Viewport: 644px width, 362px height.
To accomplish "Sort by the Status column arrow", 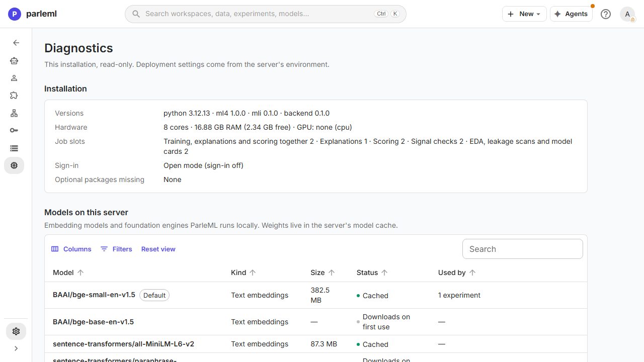I will 384,273.
